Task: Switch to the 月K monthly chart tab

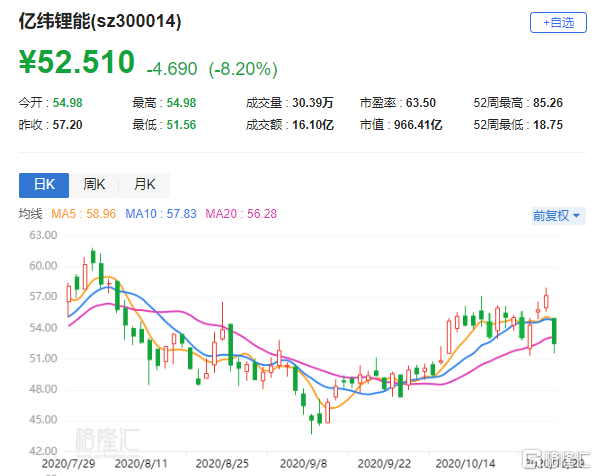Action: (144, 185)
